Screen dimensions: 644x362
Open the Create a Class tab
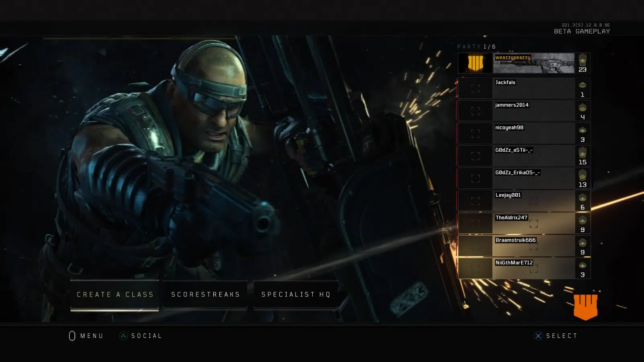coord(115,294)
